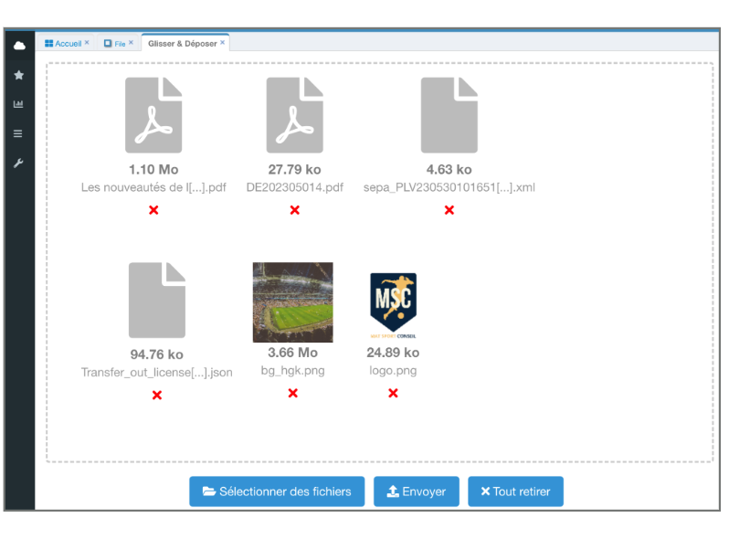The height and width of the screenshot is (560, 729).
Task: Click the cloud icon in the sidebar
Action: click(19, 46)
